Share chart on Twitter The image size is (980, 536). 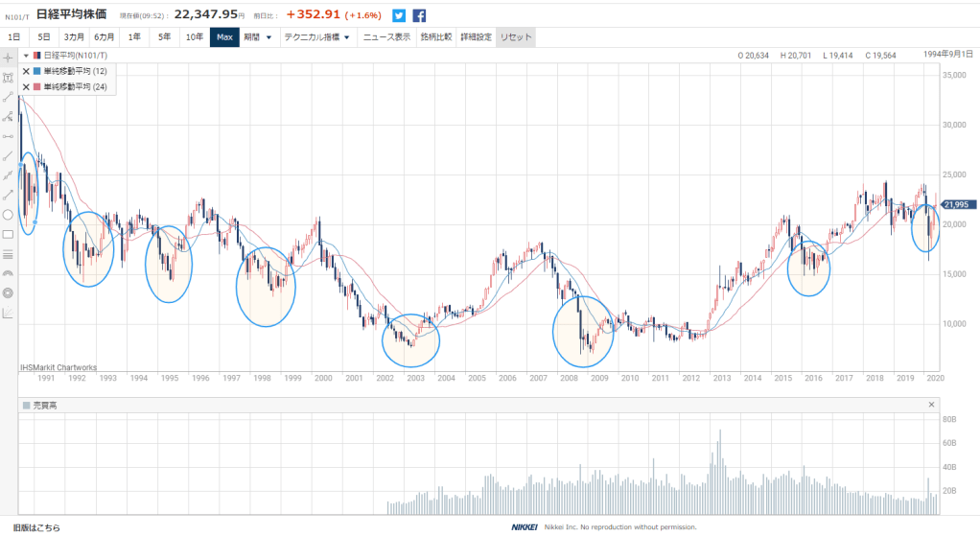(x=399, y=15)
